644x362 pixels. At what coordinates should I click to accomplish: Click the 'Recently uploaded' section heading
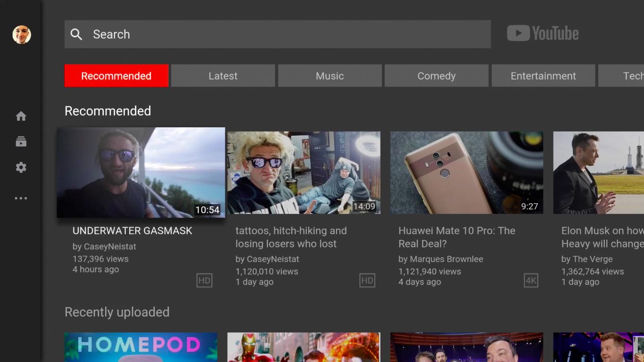[x=117, y=312]
